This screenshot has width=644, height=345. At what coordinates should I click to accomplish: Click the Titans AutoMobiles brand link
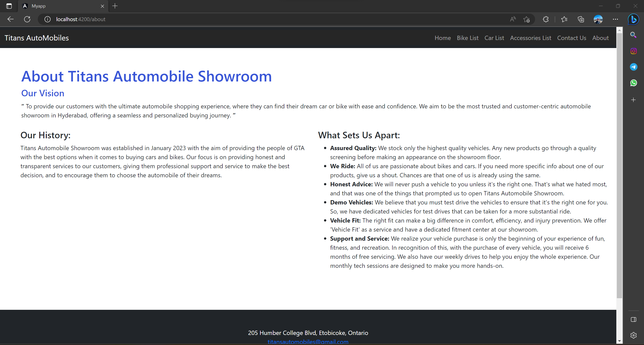[x=37, y=38]
